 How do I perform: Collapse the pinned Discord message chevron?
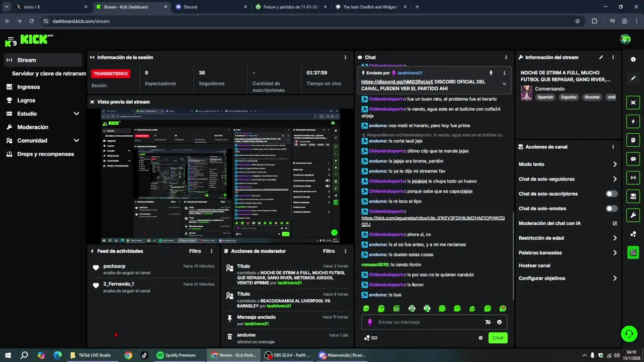tap(504, 84)
